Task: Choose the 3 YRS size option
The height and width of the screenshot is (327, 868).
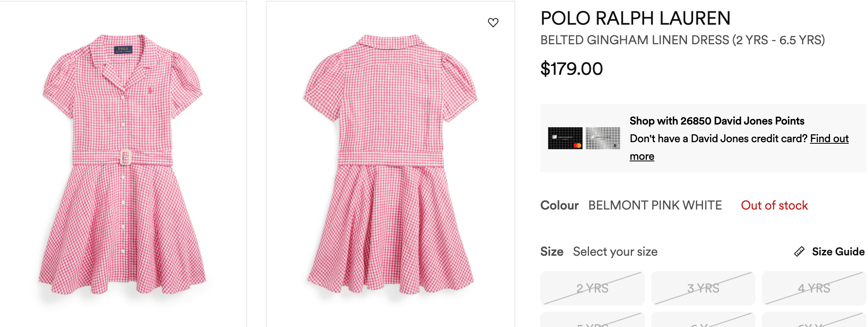Action: point(703,288)
